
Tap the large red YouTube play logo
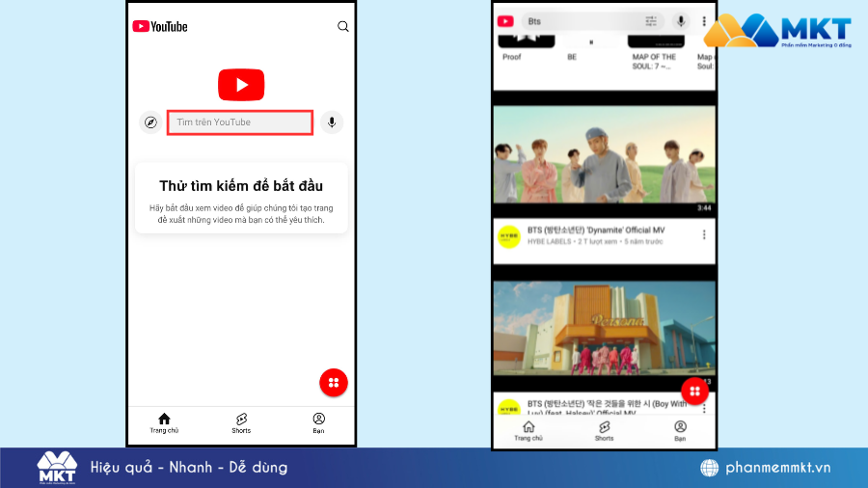[x=241, y=85]
